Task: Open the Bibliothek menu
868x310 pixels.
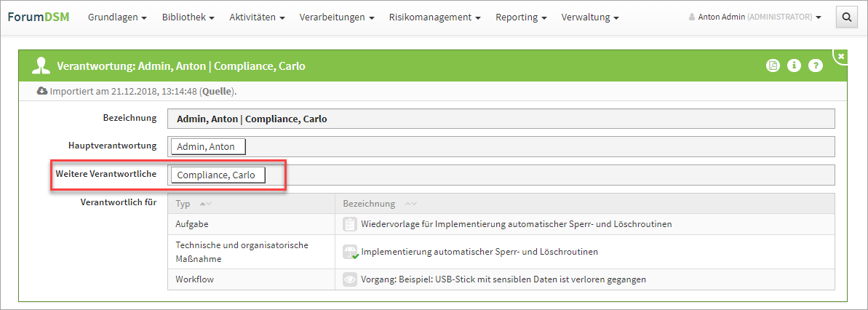Action: pos(188,17)
